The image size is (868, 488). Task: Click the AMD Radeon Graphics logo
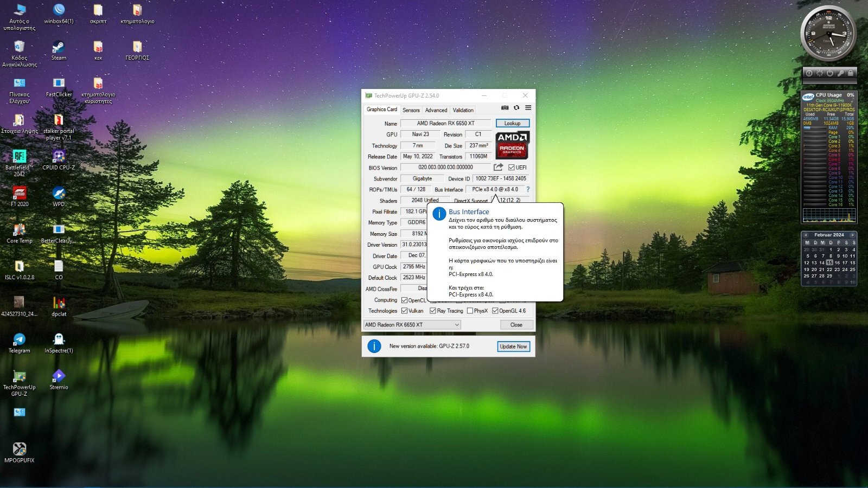coord(512,145)
